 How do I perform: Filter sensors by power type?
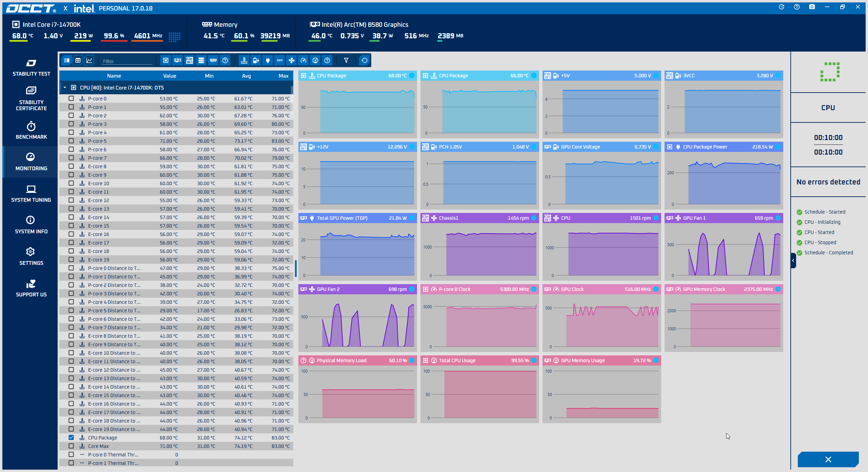(x=268, y=60)
